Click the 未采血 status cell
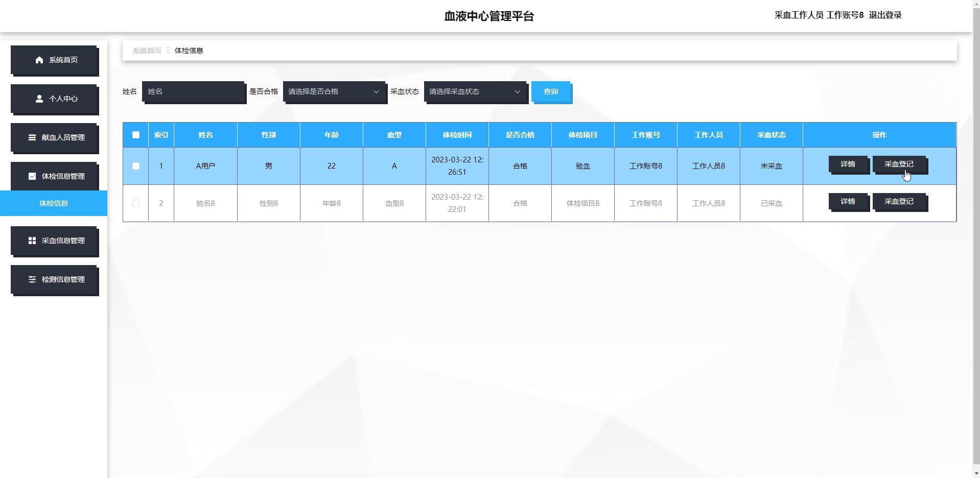The image size is (980, 478). [x=772, y=166]
